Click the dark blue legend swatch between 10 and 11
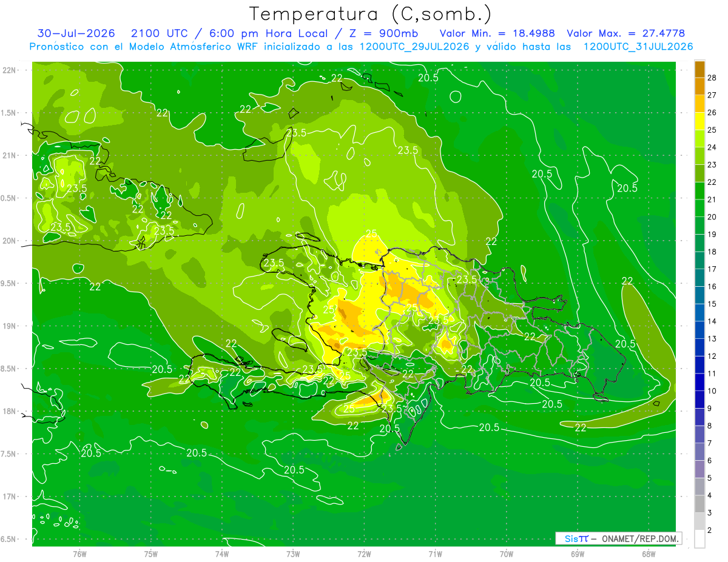The height and width of the screenshot is (562, 728). 699,383
